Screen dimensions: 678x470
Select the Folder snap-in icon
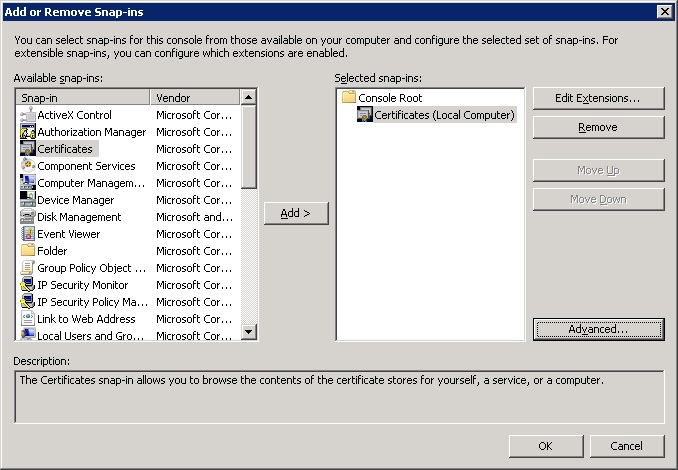28,251
